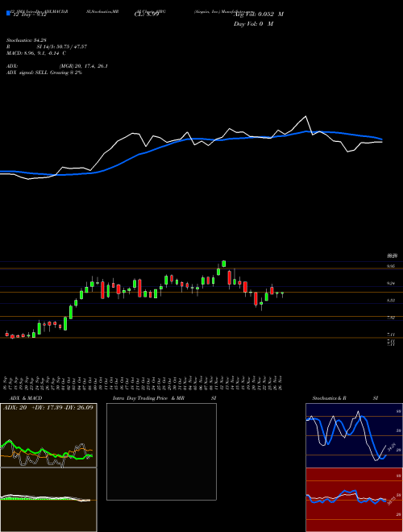Viewport: 403px width, 532px height.
Task: Click the 'CL: 8.99' closing price text
Action: coord(146,15)
